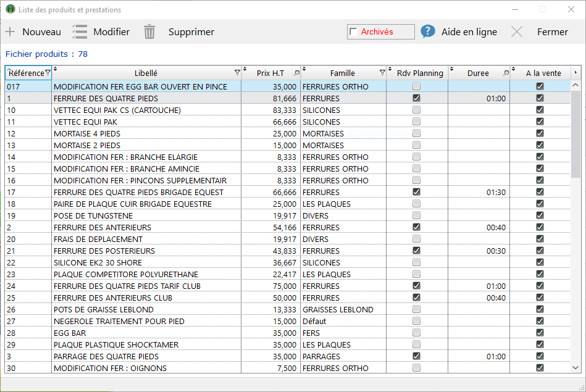586x392 pixels.
Task: Click the scrollbar up arrow of the table
Action: pos(576,85)
